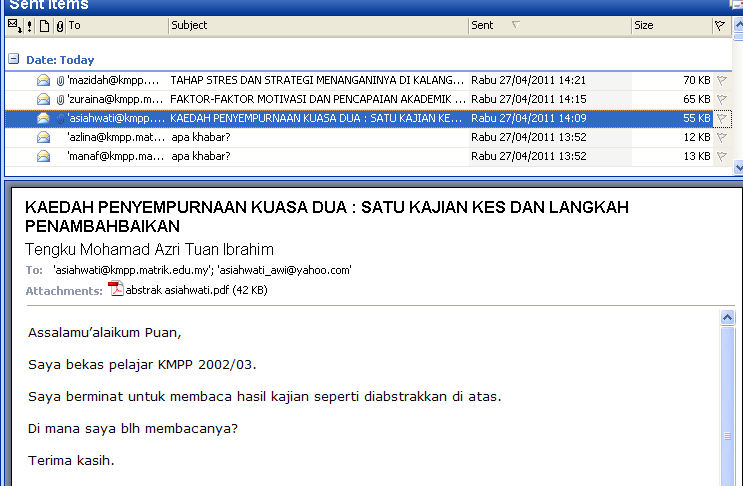Click envelope icon of the azlina message

tap(43, 137)
